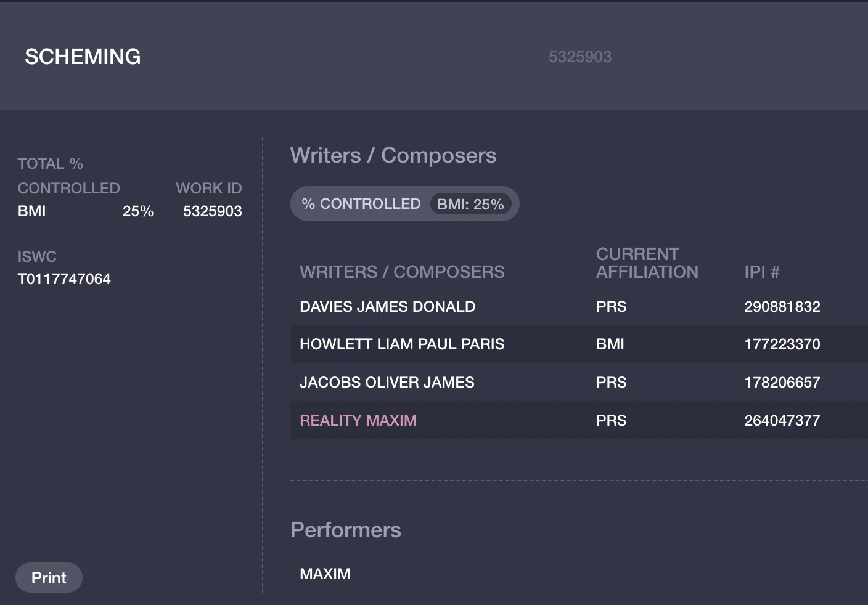This screenshot has width=868, height=605.
Task: Open the REALITY MAXIM writer link
Action: click(x=358, y=420)
